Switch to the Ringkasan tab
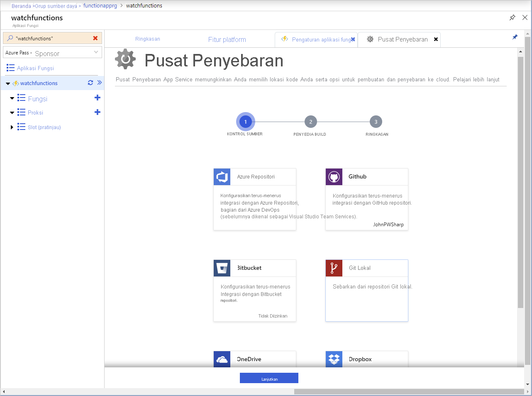 point(148,39)
